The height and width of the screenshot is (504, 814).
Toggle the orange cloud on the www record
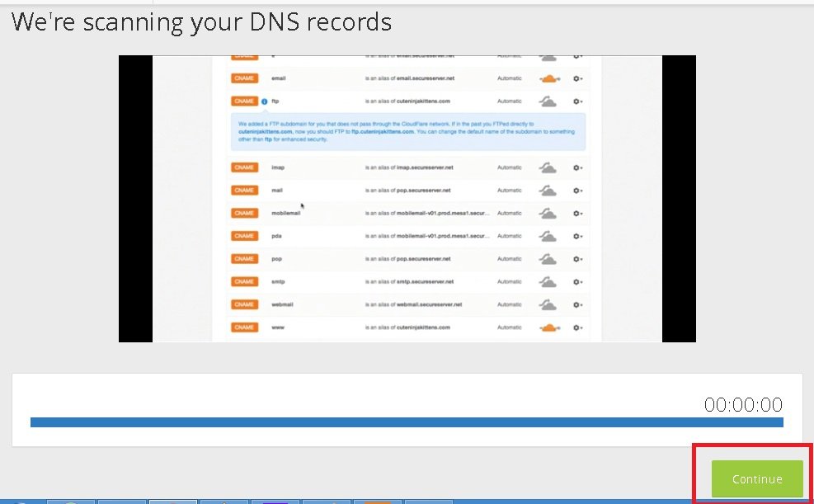(x=548, y=327)
